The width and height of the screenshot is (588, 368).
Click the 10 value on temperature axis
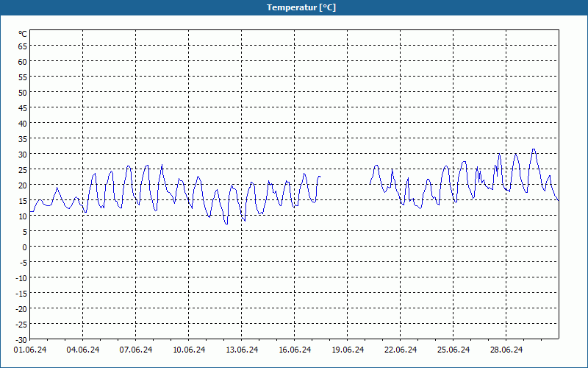pos(23,216)
